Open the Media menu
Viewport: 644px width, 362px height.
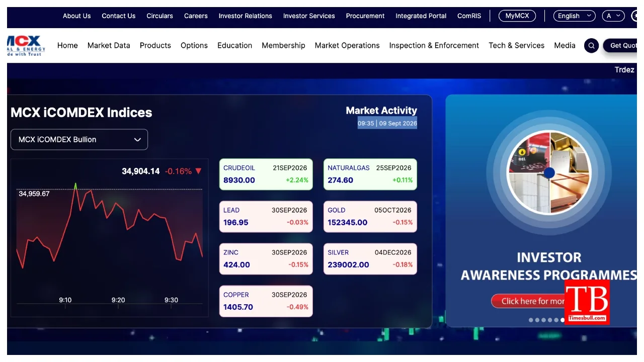click(x=565, y=45)
